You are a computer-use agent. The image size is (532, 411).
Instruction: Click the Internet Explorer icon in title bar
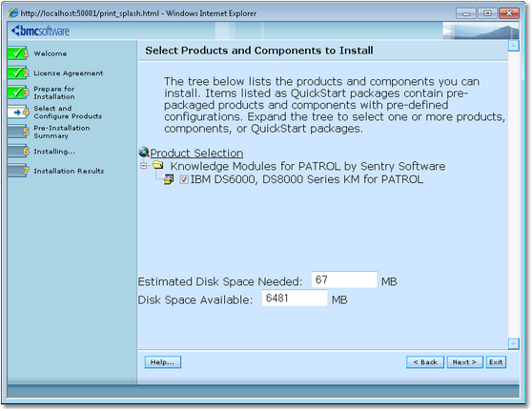[13, 13]
